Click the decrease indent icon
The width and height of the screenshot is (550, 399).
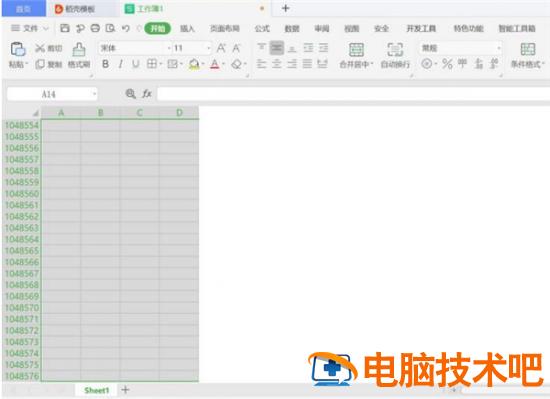[308, 47]
